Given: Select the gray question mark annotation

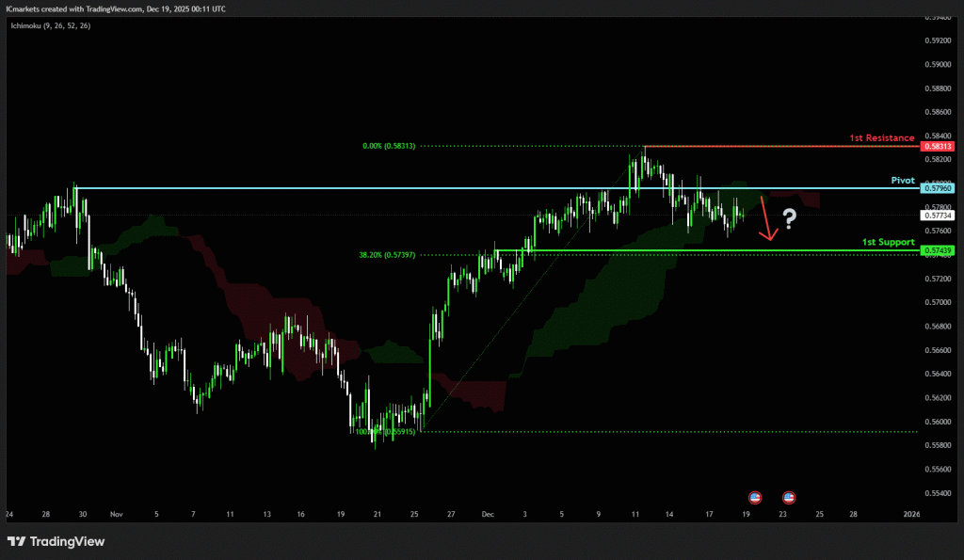Looking at the screenshot, I should 790,219.
